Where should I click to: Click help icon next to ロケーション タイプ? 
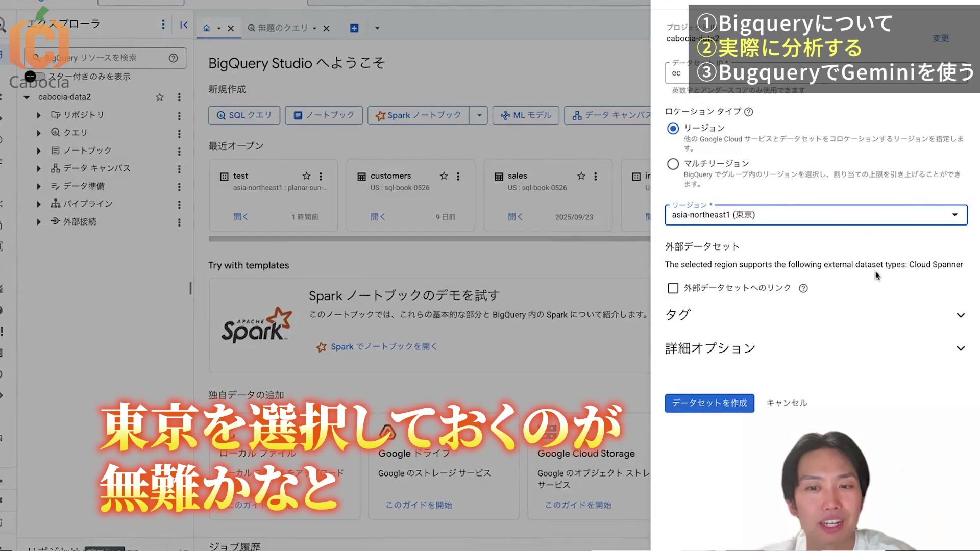pos(748,112)
